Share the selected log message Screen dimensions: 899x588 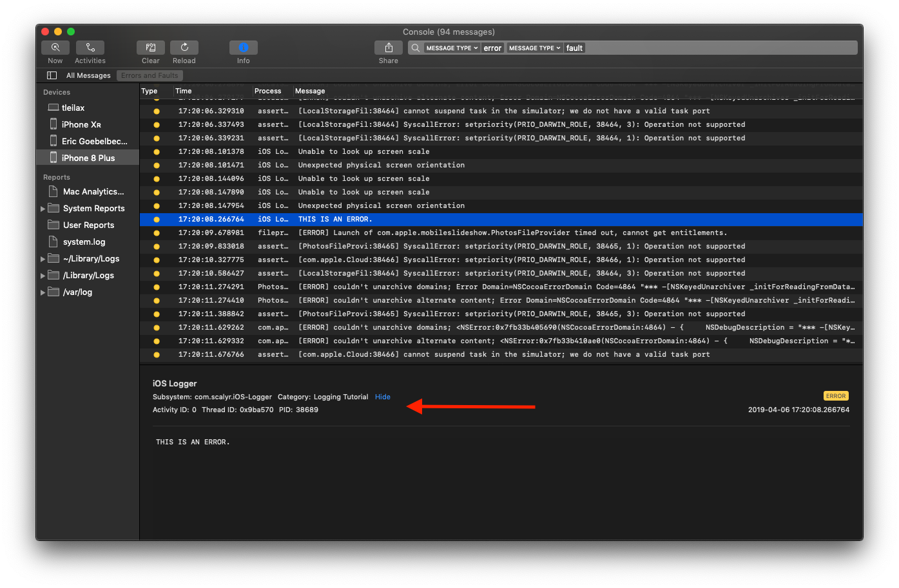tap(388, 48)
